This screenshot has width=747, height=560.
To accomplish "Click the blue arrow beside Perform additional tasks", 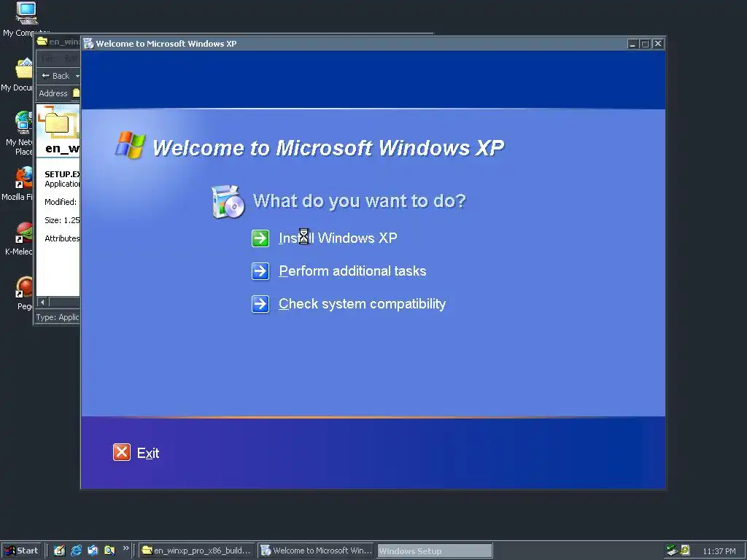I will 260,271.
